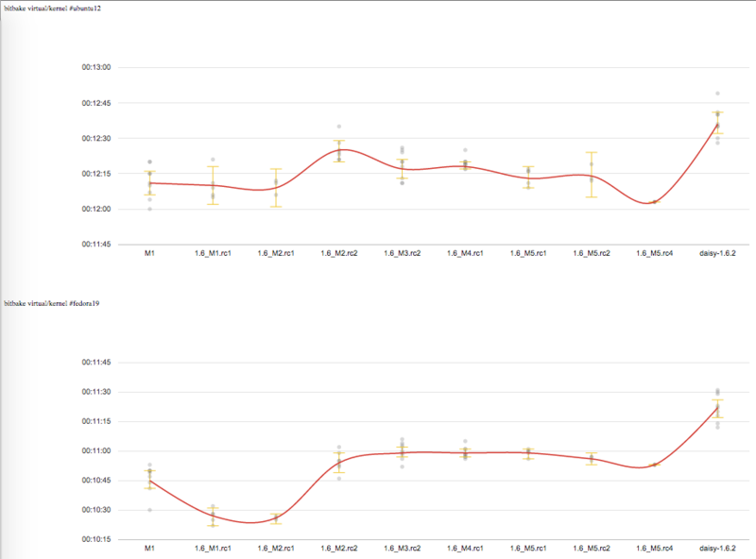The width and height of the screenshot is (756, 559).
Task: Select the 1.6_M5.rc4 label in fedora19 chart
Action: pyautogui.click(x=654, y=548)
